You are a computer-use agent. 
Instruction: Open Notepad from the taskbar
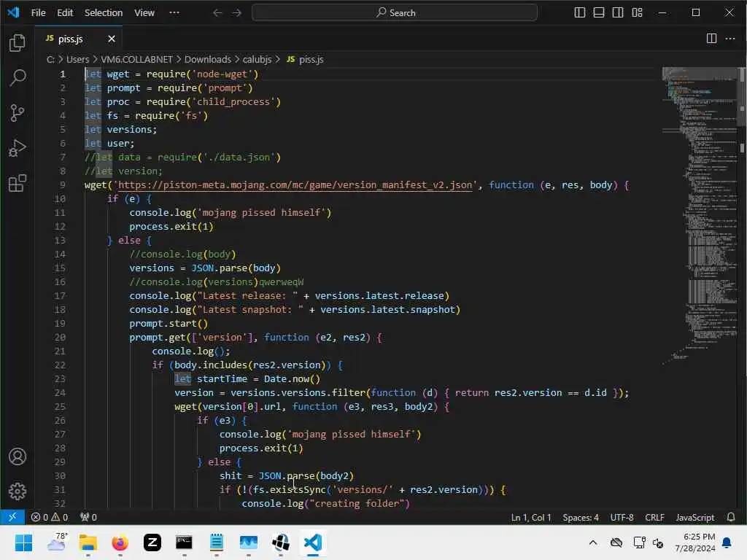[216, 542]
